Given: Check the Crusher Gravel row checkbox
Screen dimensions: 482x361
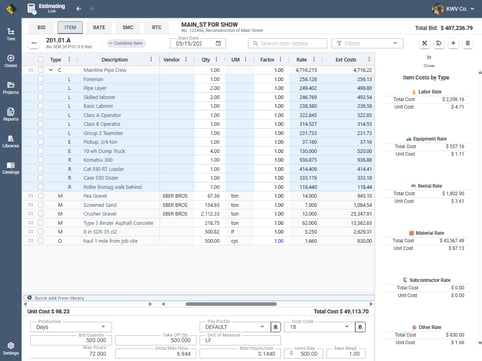Looking at the screenshot, I should pos(41,214).
